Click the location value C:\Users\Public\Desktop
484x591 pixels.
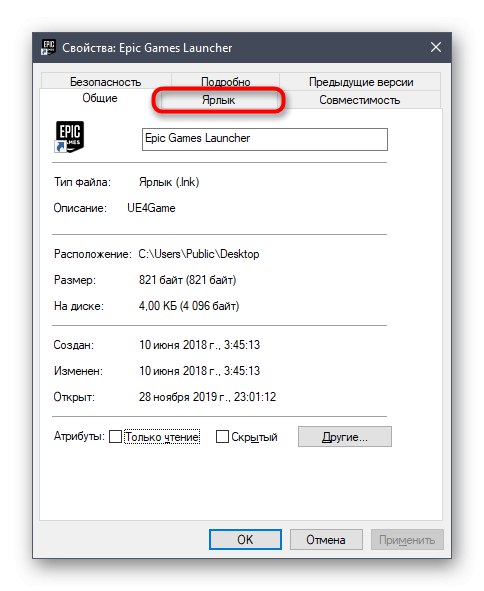[199, 254]
